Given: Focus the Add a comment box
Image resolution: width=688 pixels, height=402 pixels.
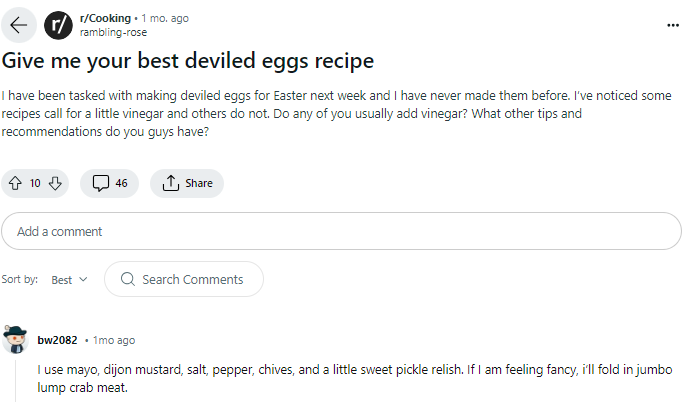Looking at the screenshot, I should tap(341, 231).
